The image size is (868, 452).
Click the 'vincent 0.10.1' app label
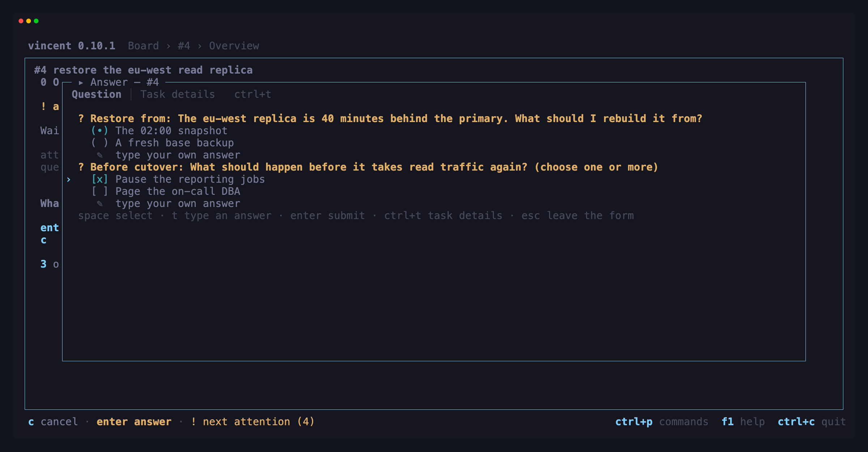(72, 46)
